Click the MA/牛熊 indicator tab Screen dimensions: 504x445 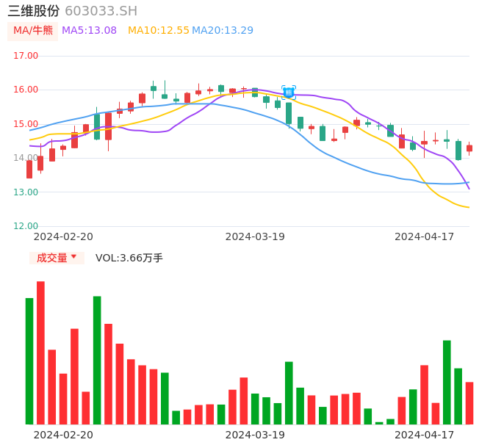pyautogui.click(x=33, y=31)
